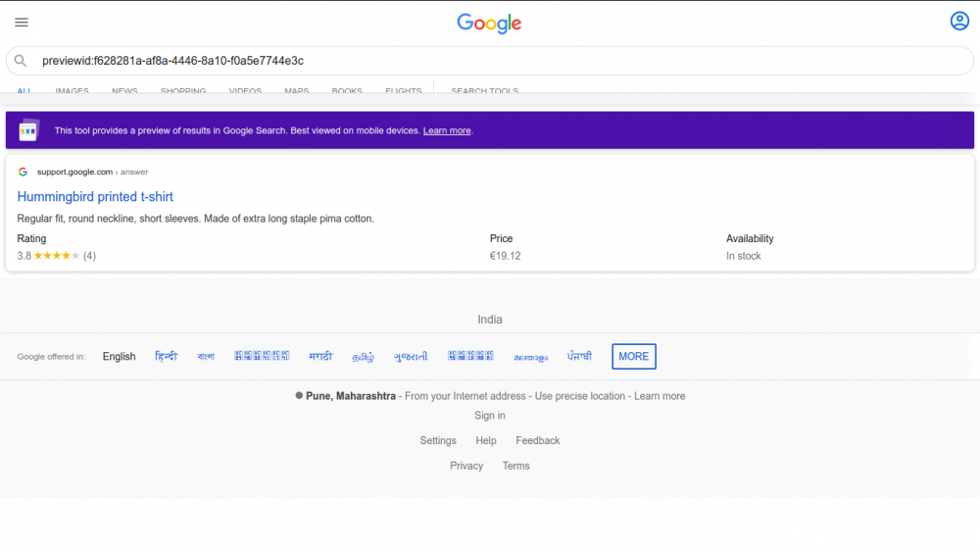Open Help in the footer
The image size is (980, 552).
tap(486, 441)
